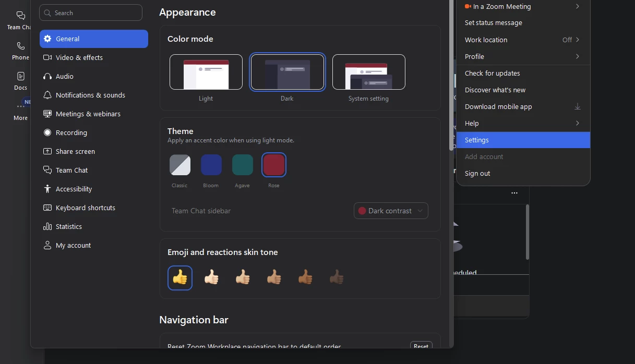Click the settings window vertical scrollbar
Image resolution: width=635 pixels, height=364 pixels.
click(451, 76)
